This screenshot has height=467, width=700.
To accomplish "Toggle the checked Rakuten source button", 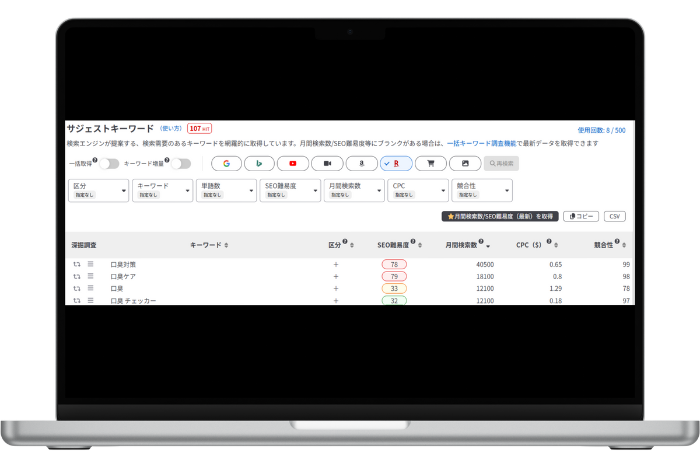I will tap(396, 163).
